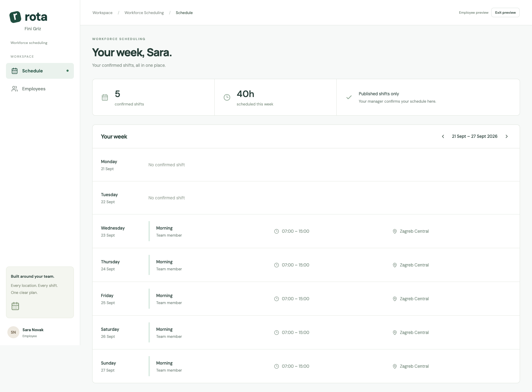Screen dimensions: 532x392
Task: Click the Employee preview label
Action: [474, 13]
